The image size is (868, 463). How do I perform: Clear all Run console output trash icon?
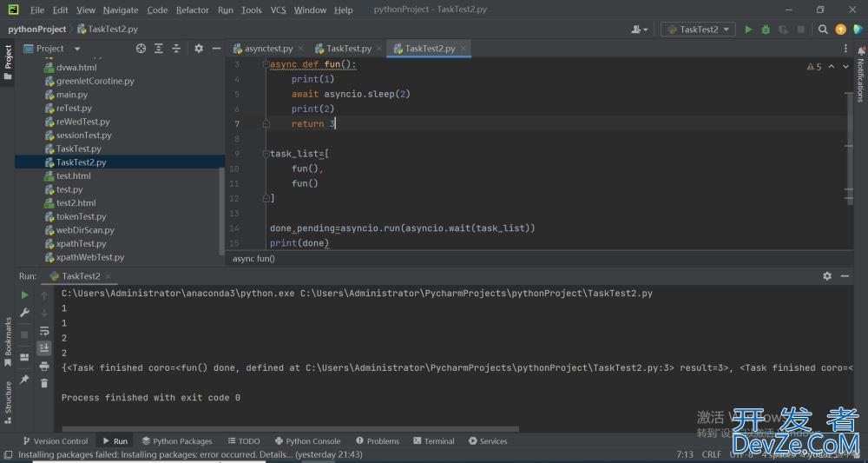(x=44, y=383)
